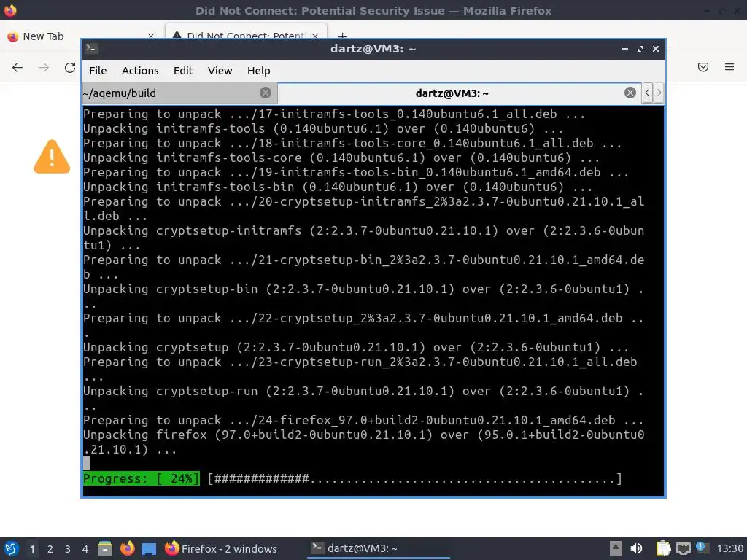Click the hash-mark progress bar in terminal
747x560 pixels.
tap(415, 478)
